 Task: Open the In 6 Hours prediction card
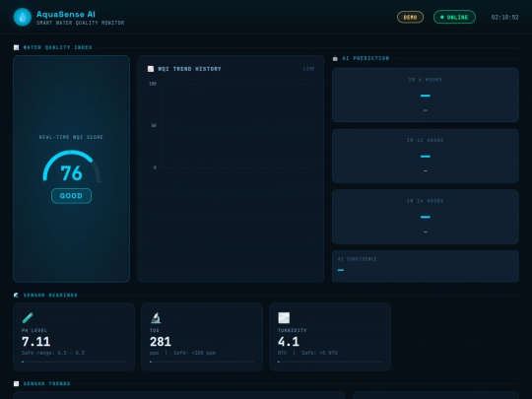click(x=426, y=95)
